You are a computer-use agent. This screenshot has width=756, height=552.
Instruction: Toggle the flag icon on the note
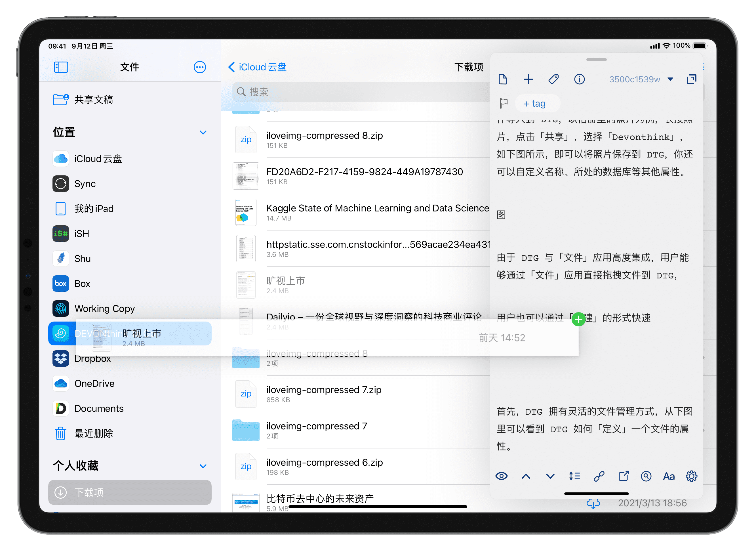tap(504, 104)
